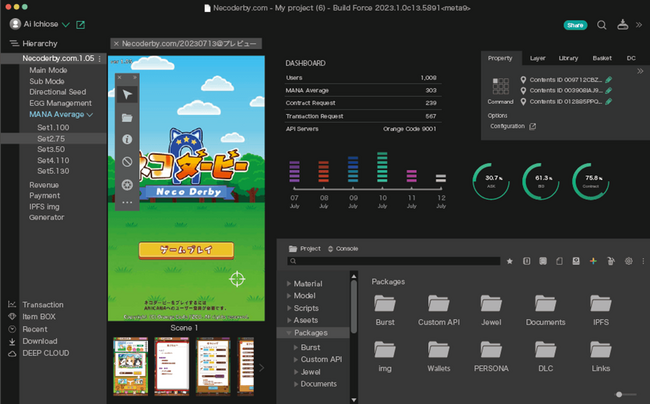Switch to the Basket tab
The height and width of the screenshot is (405, 650).
click(602, 58)
